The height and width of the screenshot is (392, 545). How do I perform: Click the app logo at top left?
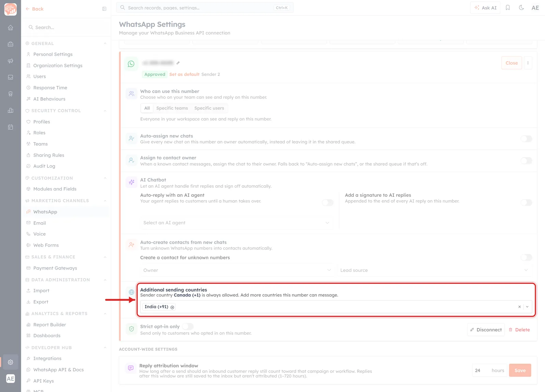pos(11,9)
